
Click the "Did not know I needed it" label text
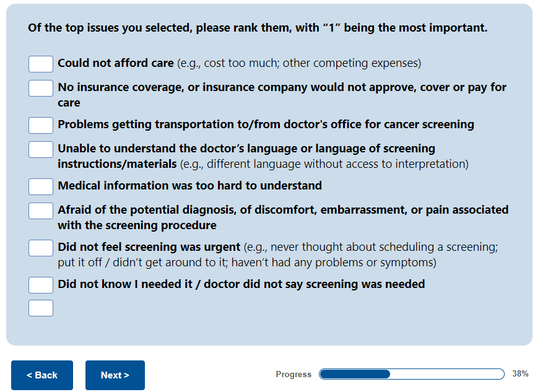(241, 284)
